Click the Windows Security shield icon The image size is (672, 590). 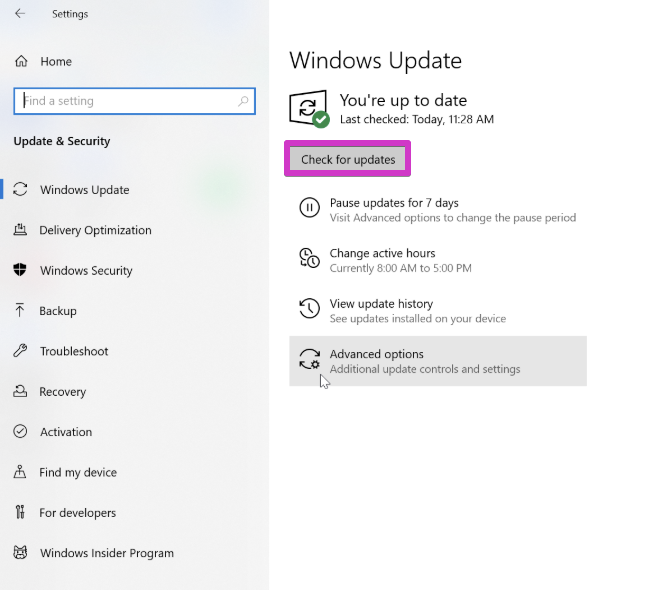tap(20, 270)
